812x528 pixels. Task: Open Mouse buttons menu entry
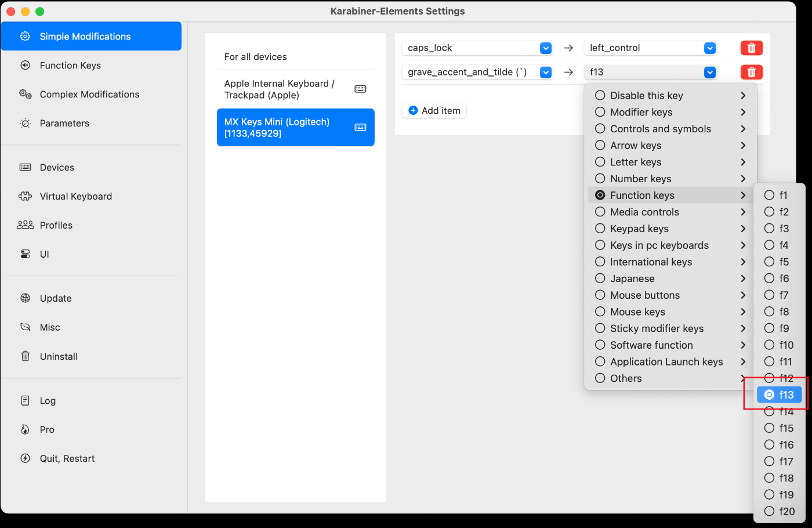tap(670, 295)
